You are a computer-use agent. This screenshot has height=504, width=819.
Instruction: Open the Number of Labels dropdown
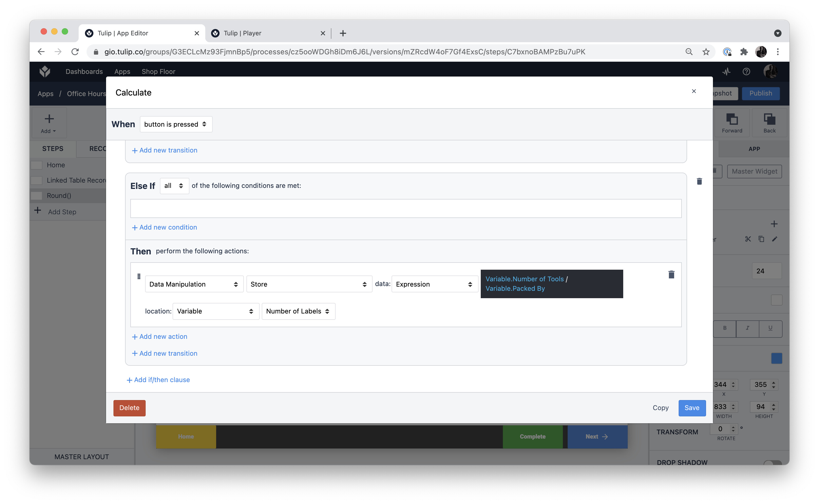(298, 311)
